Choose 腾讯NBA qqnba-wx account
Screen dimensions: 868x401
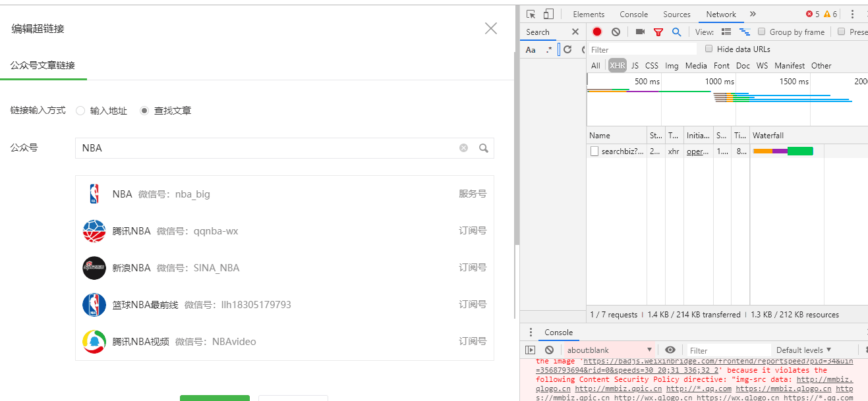285,231
